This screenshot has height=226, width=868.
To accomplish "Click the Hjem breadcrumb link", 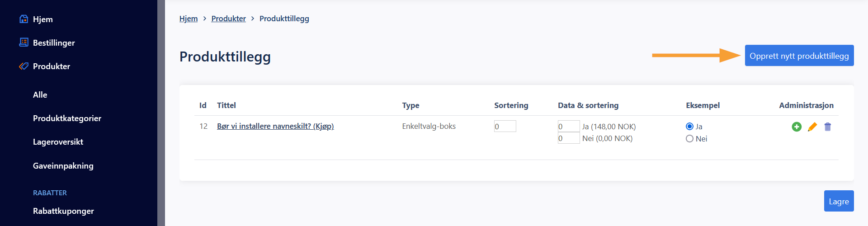I will (x=189, y=19).
